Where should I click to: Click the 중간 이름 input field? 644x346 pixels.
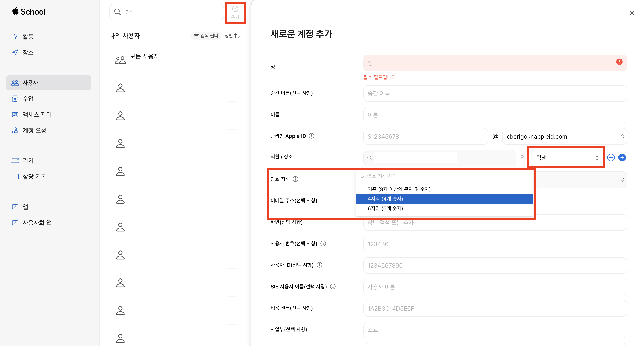point(495,93)
